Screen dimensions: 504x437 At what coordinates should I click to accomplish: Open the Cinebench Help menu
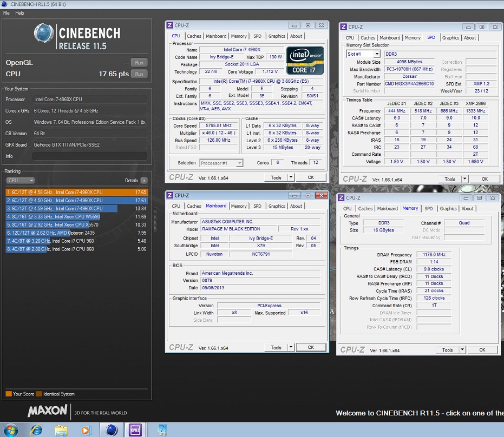[x=19, y=13]
